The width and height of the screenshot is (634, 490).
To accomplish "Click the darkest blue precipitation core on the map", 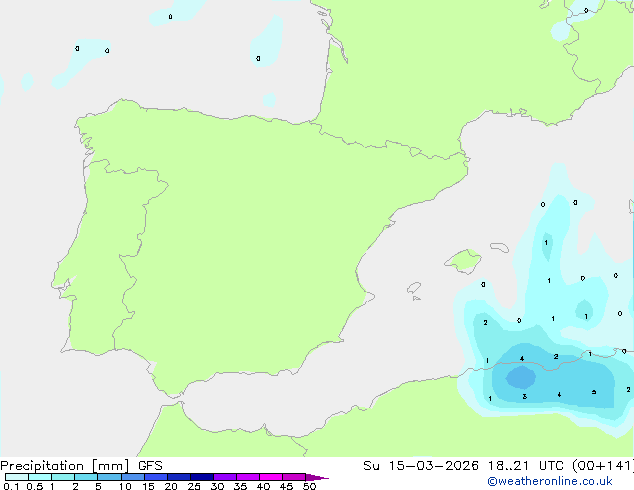I will click(521, 377).
